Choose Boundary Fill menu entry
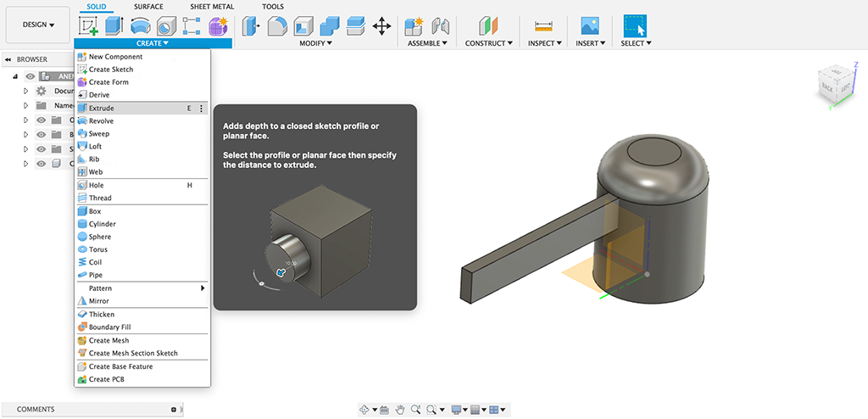868x419 pixels. tap(142, 327)
